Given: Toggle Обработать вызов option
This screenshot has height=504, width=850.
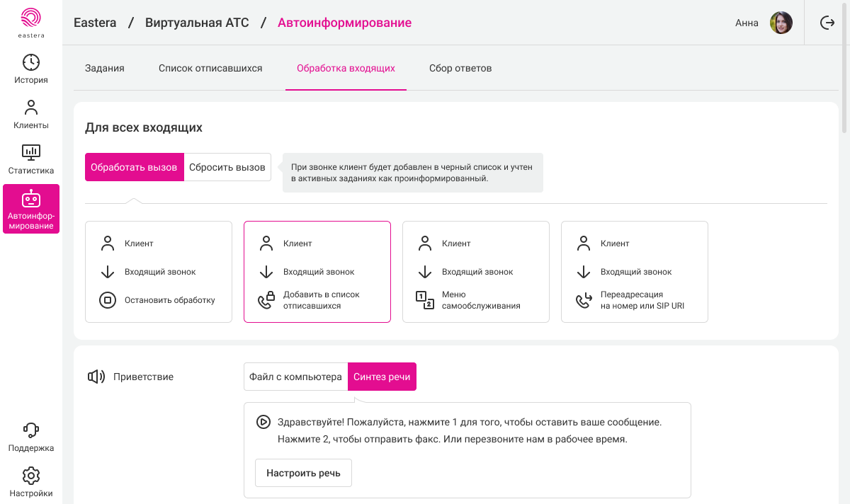Looking at the screenshot, I should [x=134, y=168].
